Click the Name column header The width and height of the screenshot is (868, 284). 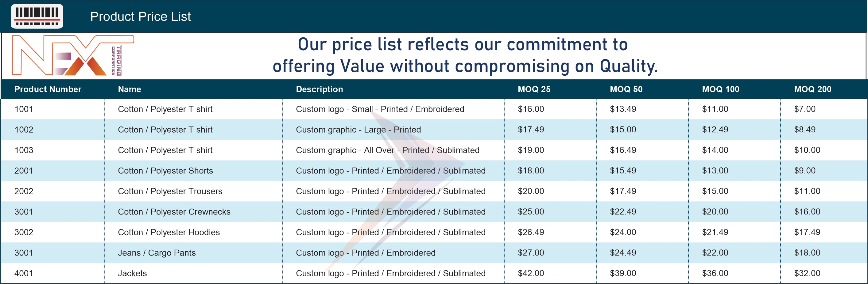coord(130,89)
